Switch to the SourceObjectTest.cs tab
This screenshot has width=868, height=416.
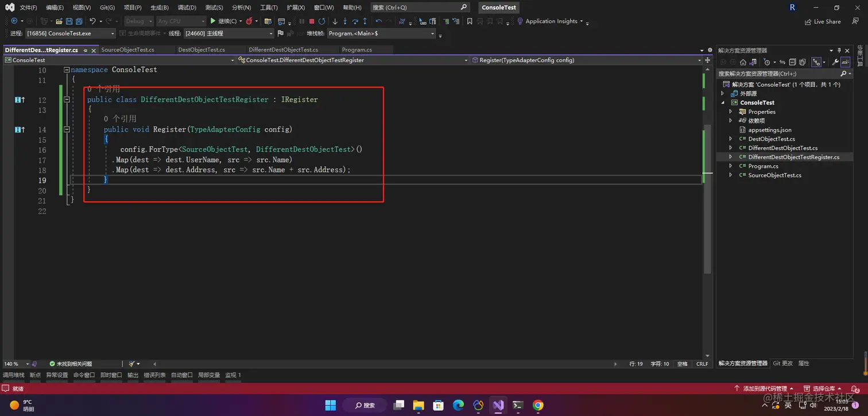coord(128,50)
